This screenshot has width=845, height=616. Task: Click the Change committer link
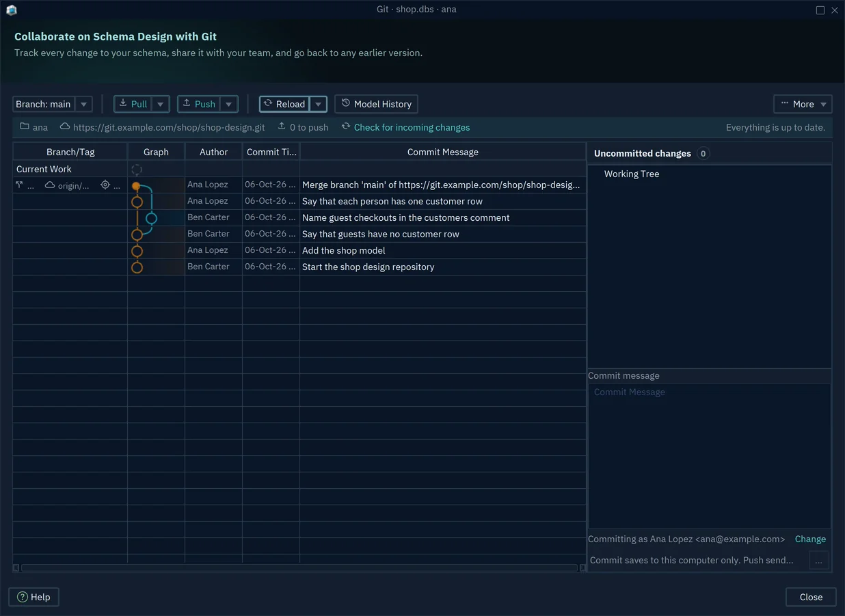[810, 539]
